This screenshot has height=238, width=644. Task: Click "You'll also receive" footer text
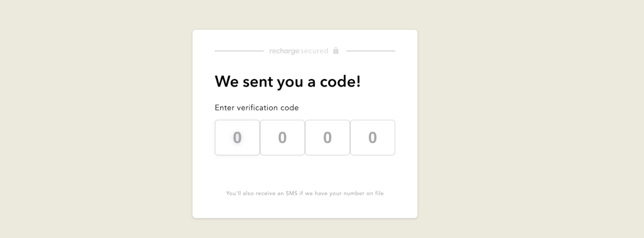(251, 193)
